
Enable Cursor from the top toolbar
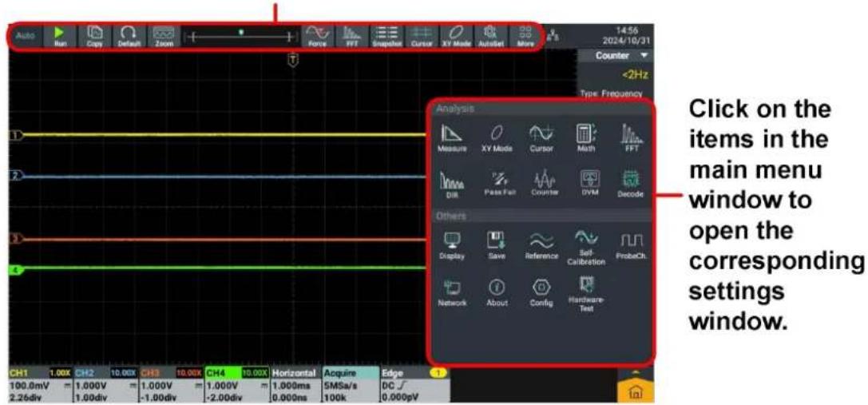tap(422, 37)
